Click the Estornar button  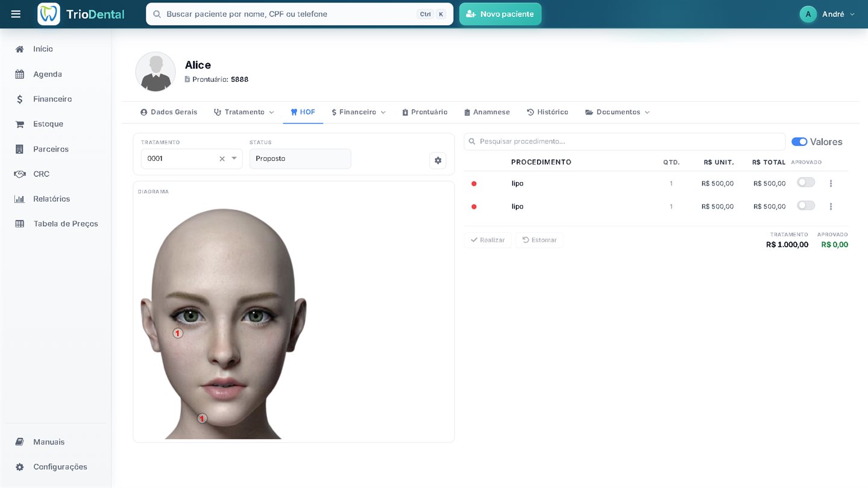(x=539, y=240)
